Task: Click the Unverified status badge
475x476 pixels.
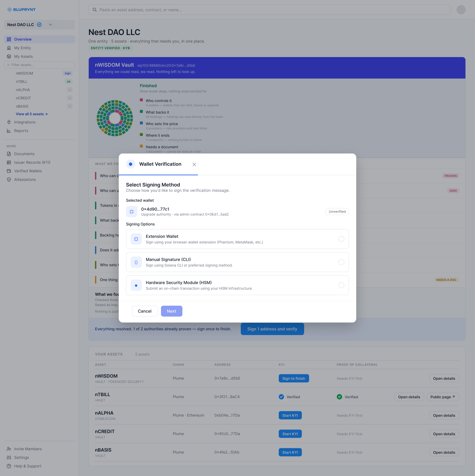Action: (x=337, y=212)
